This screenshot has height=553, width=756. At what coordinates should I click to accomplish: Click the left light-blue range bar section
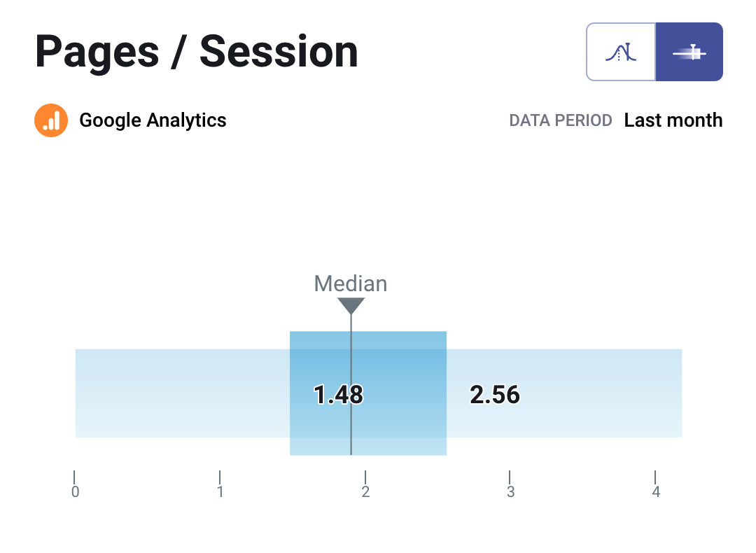[x=182, y=393]
